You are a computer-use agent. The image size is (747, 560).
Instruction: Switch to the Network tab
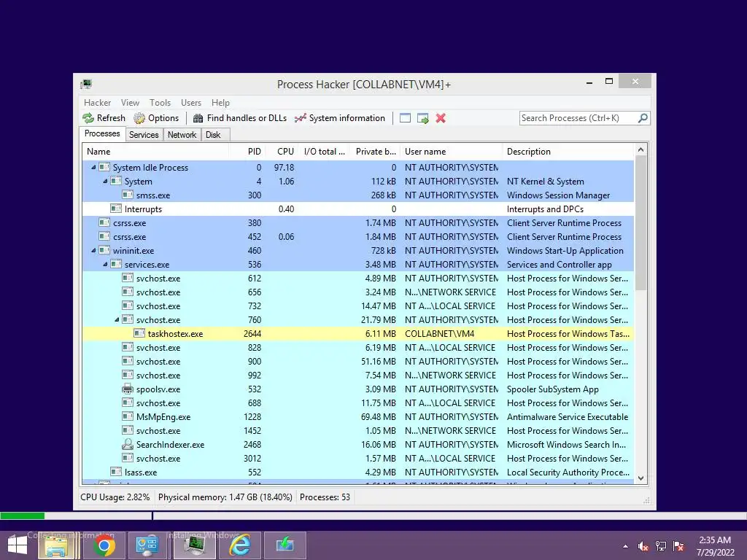tap(182, 135)
